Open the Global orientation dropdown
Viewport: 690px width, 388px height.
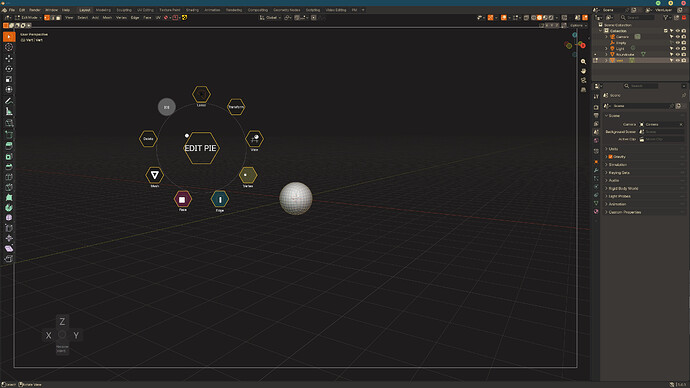270,18
